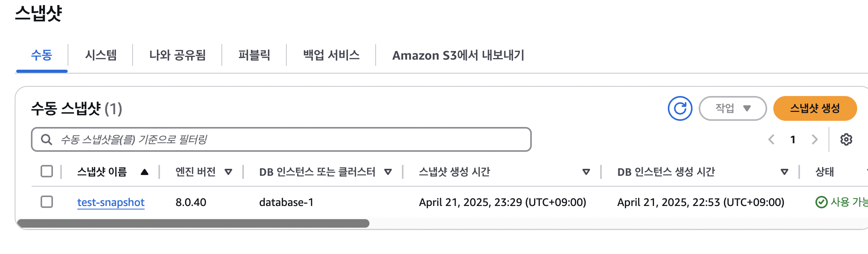
Task: Click the search magnifier icon
Action: coord(46,139)
